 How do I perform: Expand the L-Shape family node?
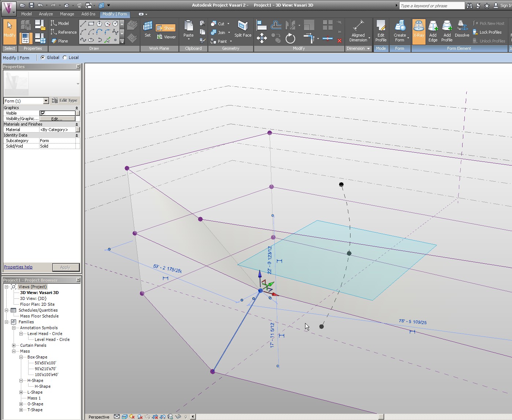pyautogui.click(x=21, y=392)
